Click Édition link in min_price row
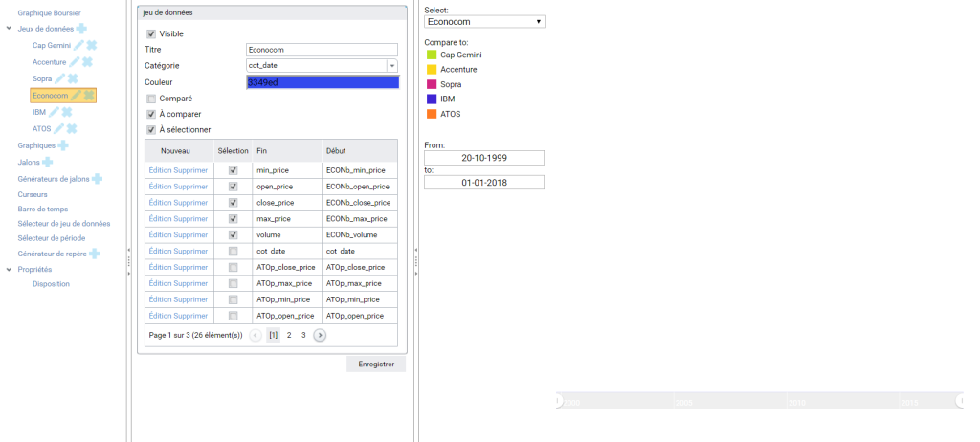This screenshot has height=442, width=980. (160, 170)
